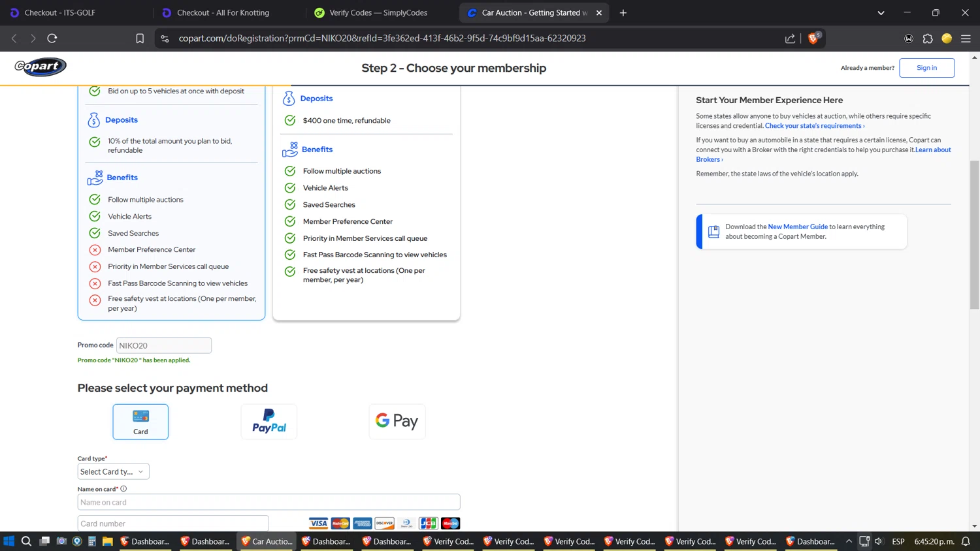The height and width of the screenshot is (551, 980).
Task: Open the tab search chevron in title bar
Action: pyautogui.click(x=881, y=12)
